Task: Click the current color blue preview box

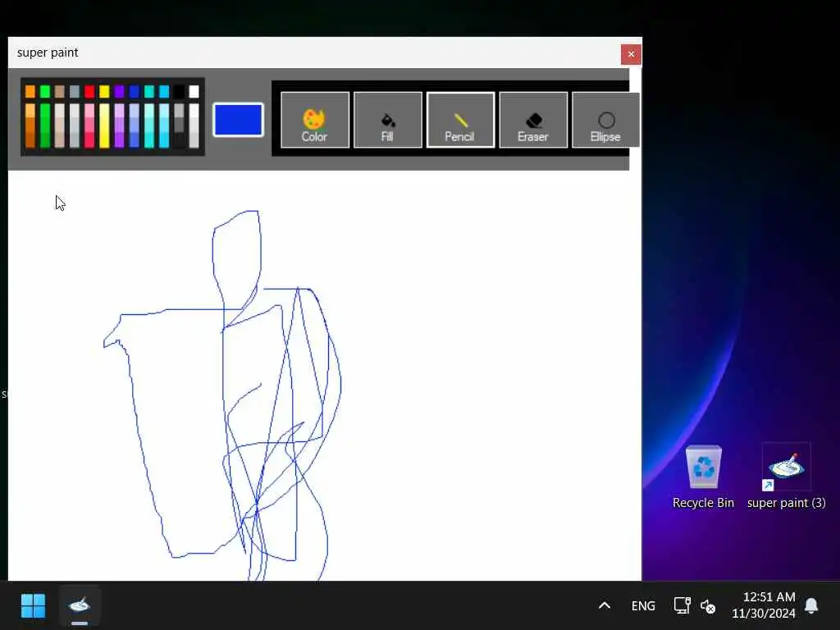Action: pyautogui.click(x=239, y=120)
